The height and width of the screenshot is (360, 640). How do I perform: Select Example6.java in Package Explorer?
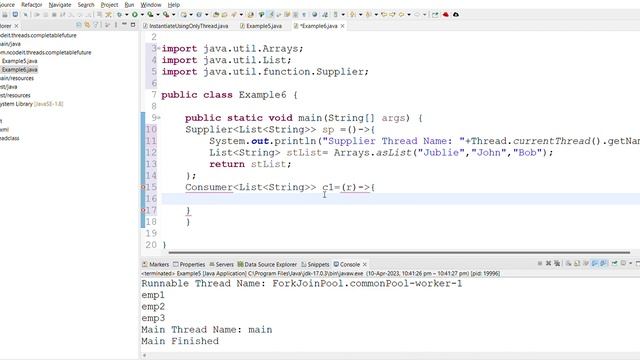(19, 69)
